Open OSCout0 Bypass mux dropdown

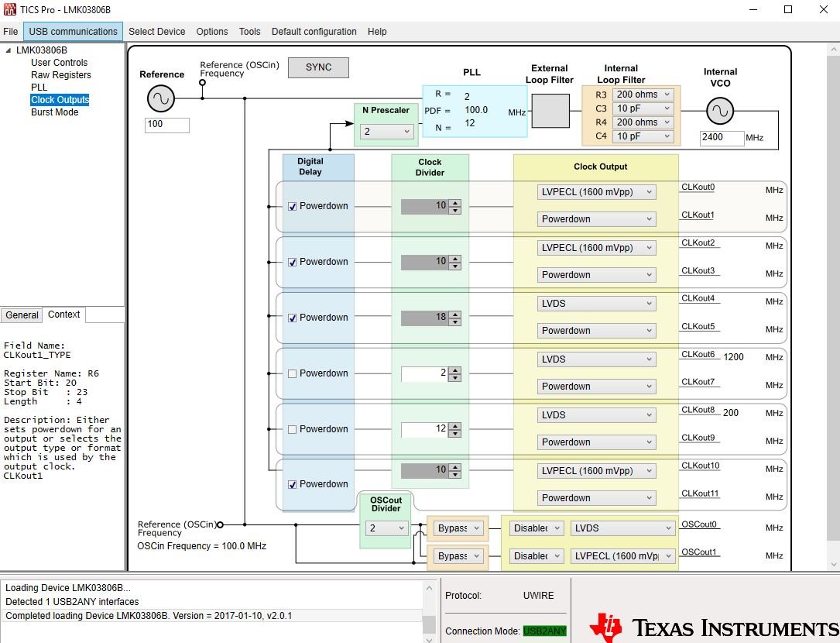pos(458,528)
